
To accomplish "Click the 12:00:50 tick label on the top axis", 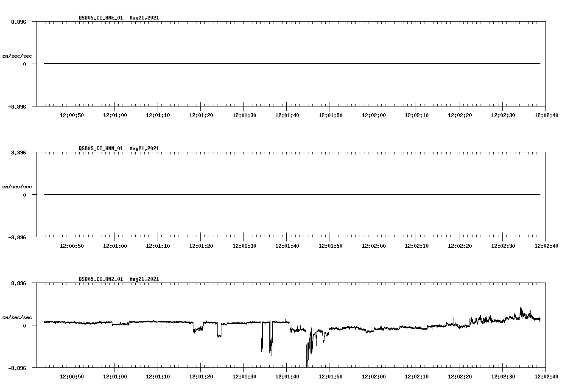I will coord(71,115).
